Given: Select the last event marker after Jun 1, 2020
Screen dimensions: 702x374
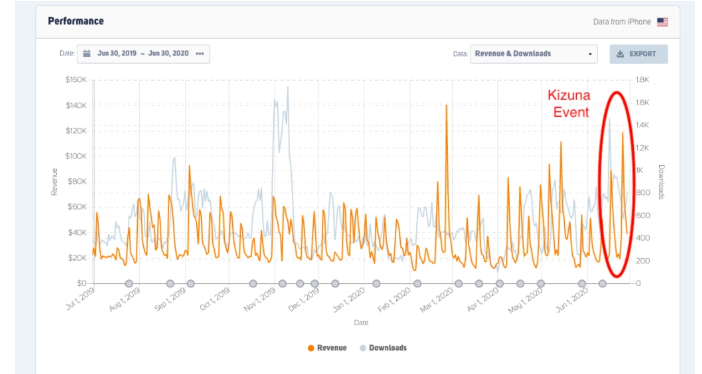Looking at the screenshot, I should point(603,284).
